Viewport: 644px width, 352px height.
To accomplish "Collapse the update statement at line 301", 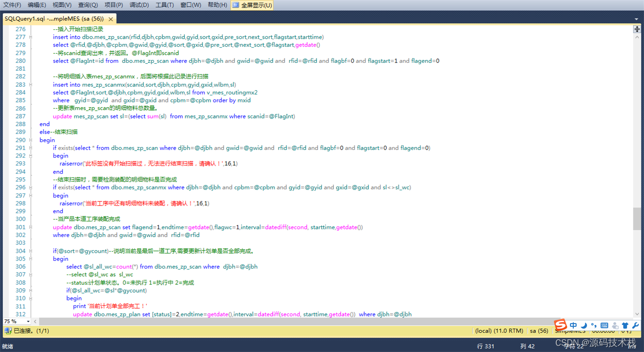I will pos(31,227).
